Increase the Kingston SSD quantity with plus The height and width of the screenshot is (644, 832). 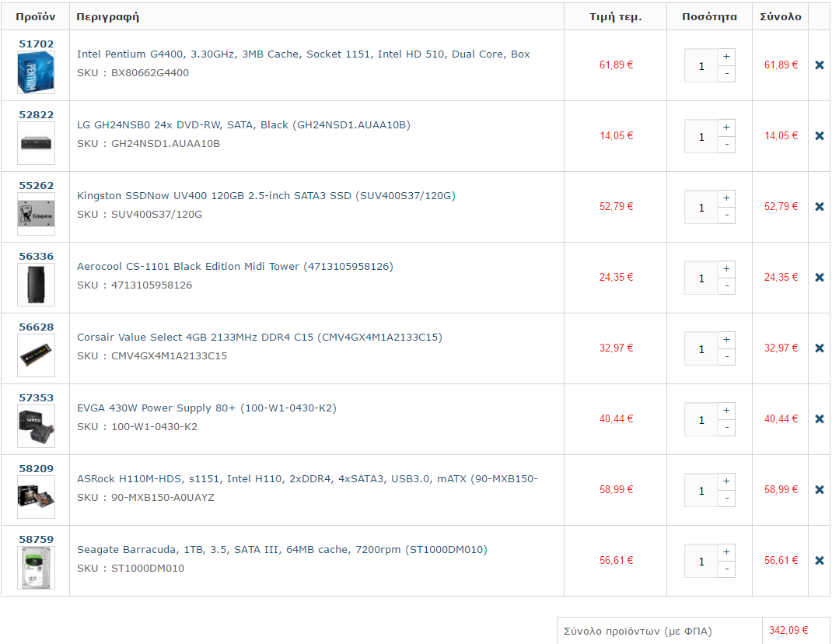pos(726,198)
